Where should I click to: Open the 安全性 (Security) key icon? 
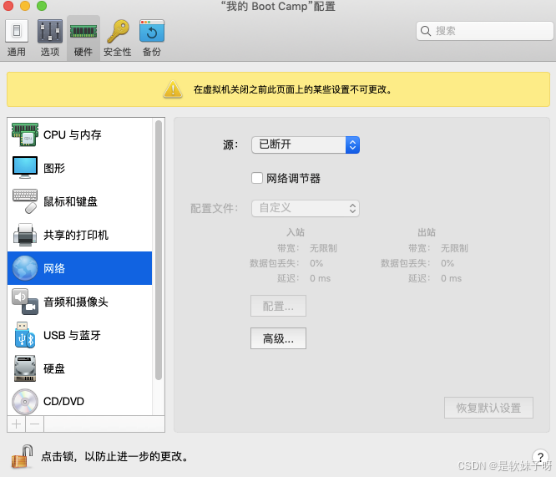click(x=118, y=31)
